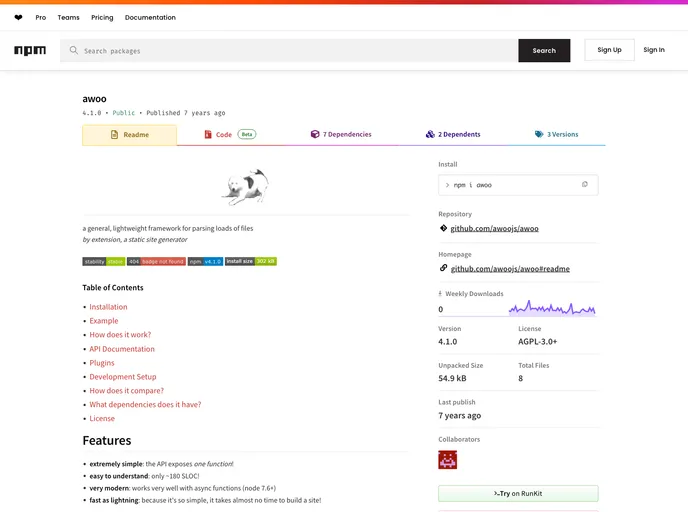Click the magnifier icon in search bar
688x512 pixels.
click(74, 50)
